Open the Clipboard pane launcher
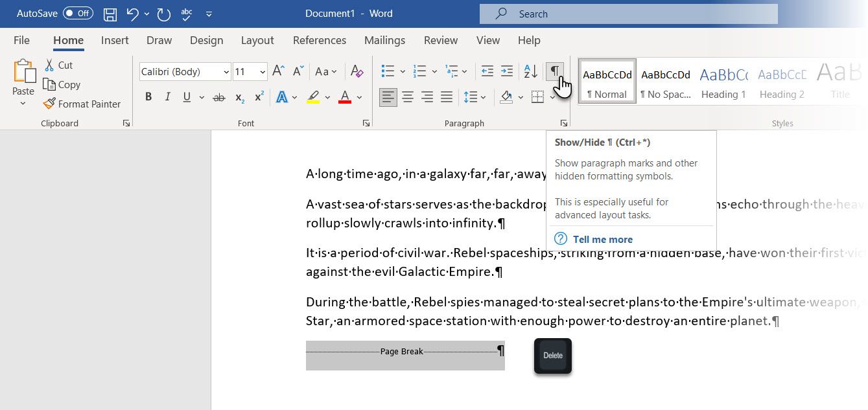Screen dimensions: 868x410 coord(126,123)
